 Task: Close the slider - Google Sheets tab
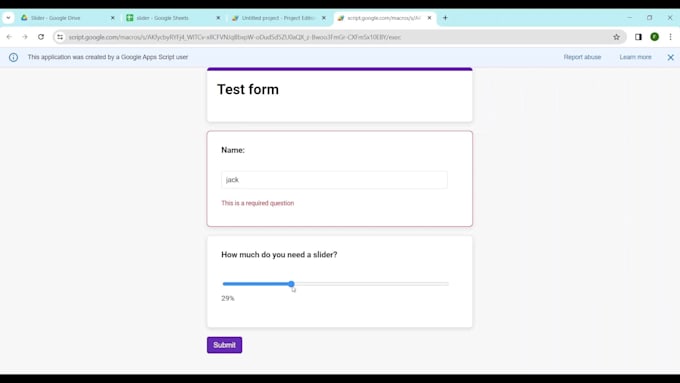(218, 18)
